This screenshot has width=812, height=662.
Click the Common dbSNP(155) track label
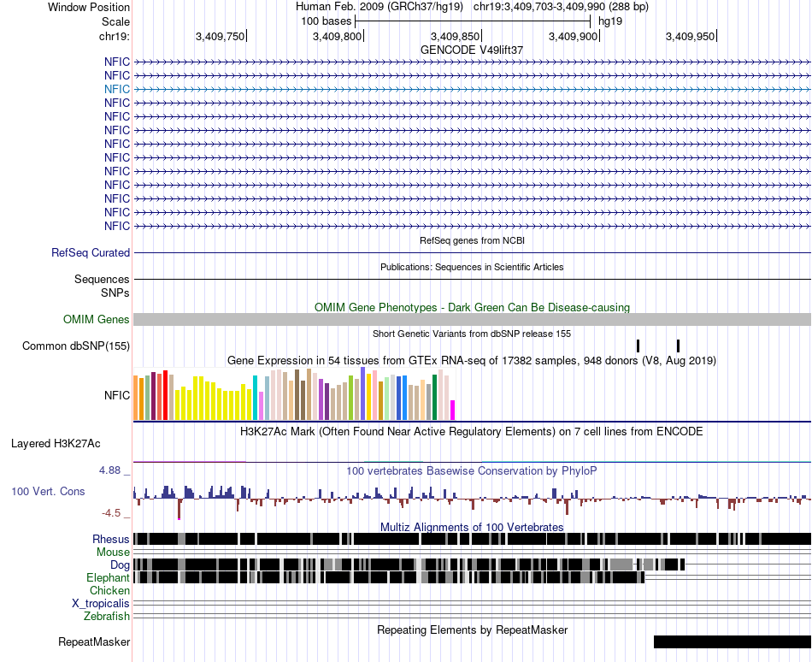(x=75, y=346)
